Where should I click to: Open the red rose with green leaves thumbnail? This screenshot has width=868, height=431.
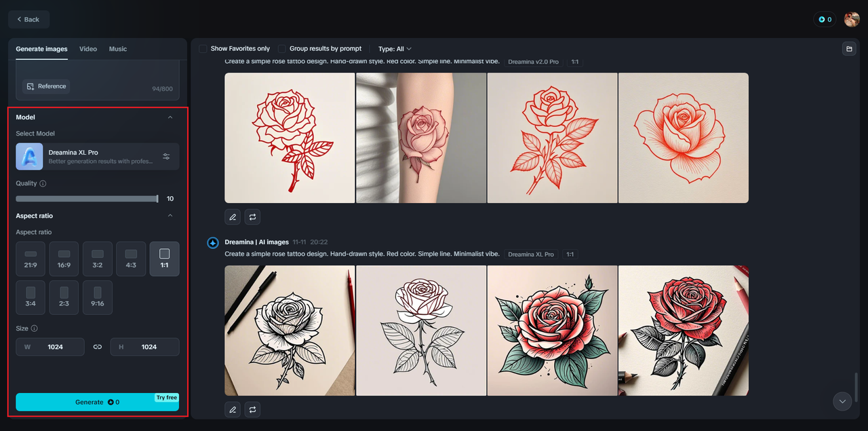pos(552,331)
